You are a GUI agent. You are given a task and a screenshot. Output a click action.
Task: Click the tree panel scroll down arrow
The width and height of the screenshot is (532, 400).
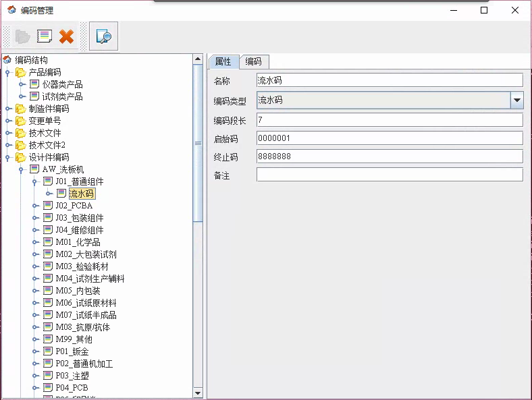(x=198, y=393)
